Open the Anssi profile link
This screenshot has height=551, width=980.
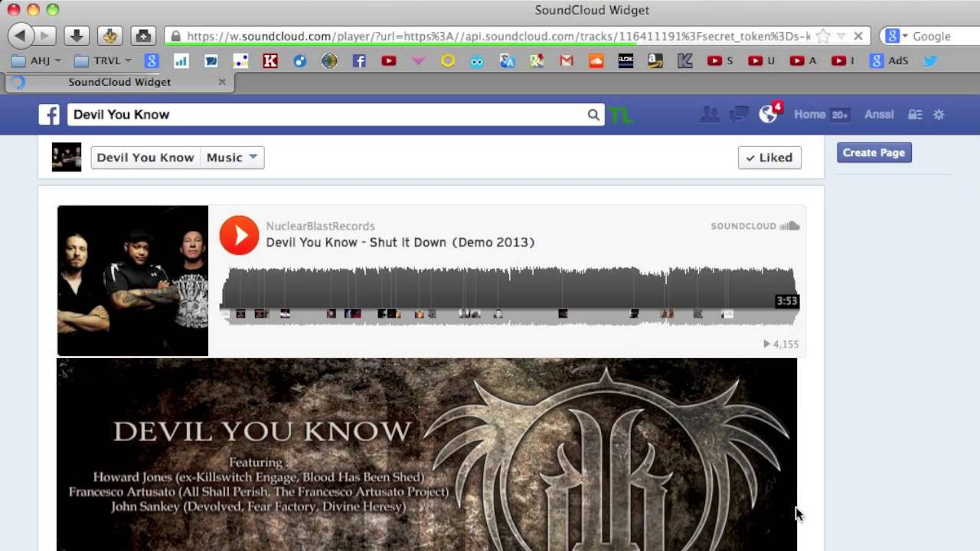pos(879,115)
